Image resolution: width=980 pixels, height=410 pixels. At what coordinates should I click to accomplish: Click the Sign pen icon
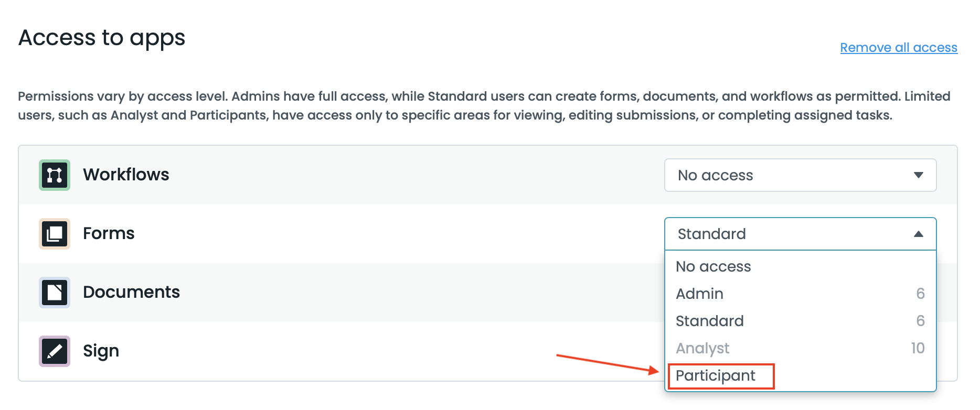point(55,351)
